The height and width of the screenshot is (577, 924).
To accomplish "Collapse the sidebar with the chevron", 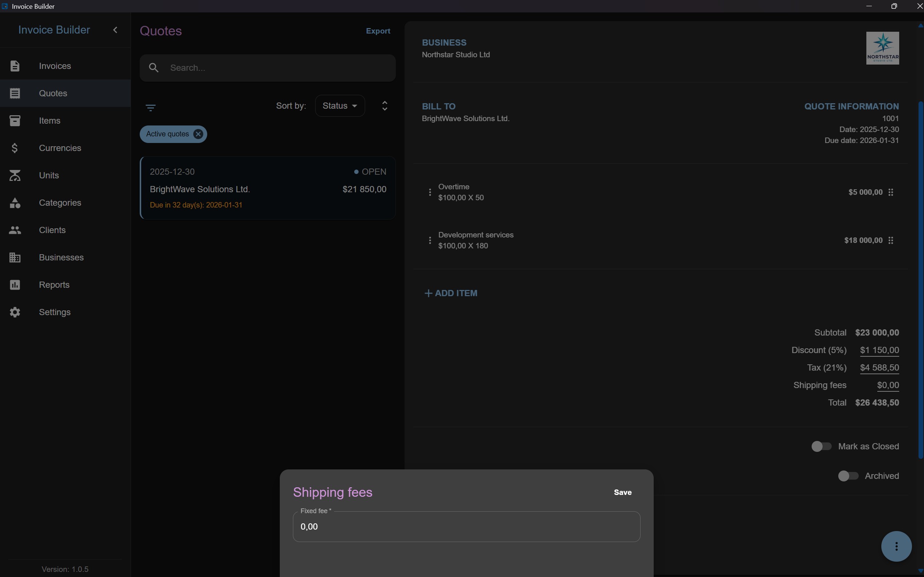I will [115, 30].
